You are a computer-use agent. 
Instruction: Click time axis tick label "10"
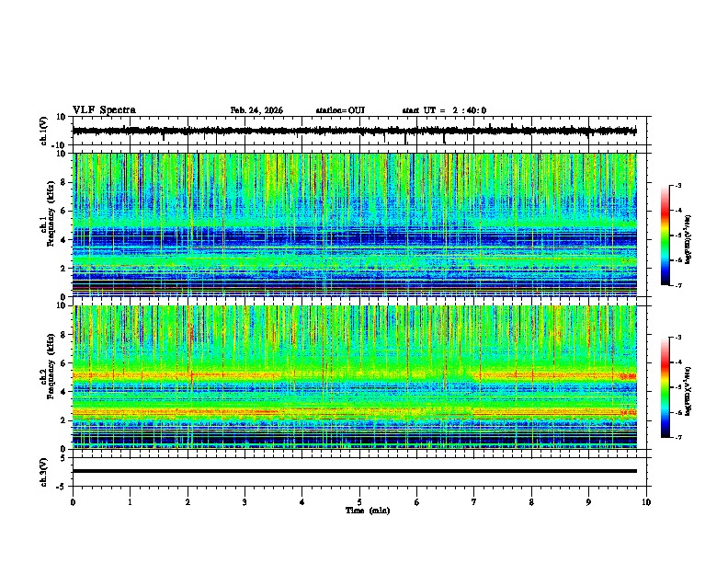coord(646,502)
